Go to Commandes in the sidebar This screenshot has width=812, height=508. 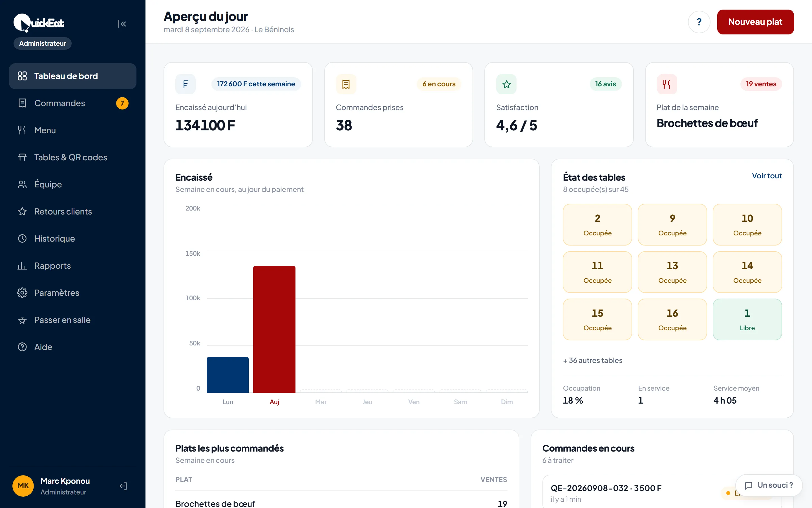pyautogui.click(x=72, y=103)
